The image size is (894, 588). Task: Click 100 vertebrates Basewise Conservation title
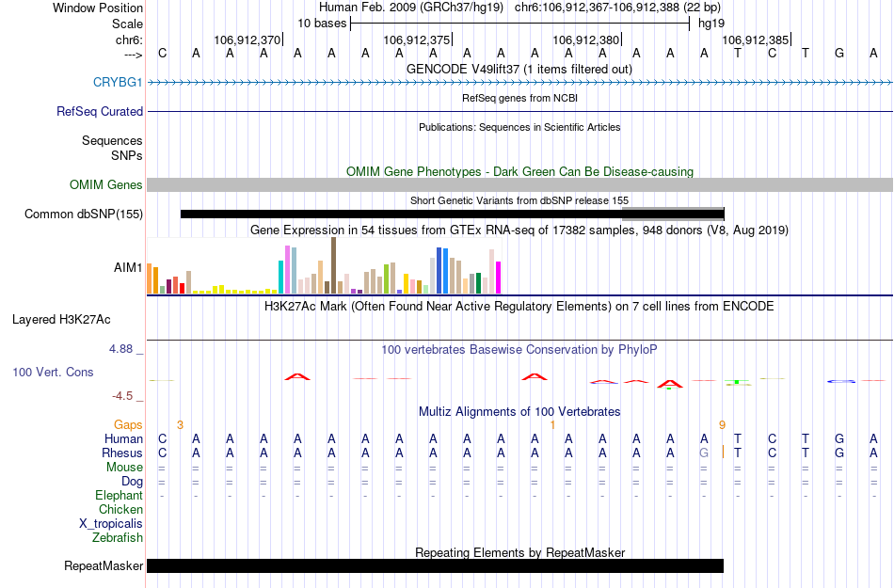pos(519,349)
